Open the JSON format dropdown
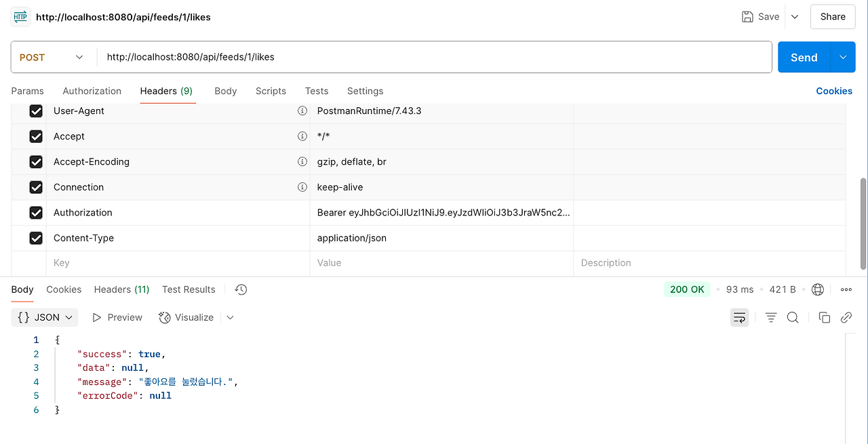 click(x=45, y=317)
